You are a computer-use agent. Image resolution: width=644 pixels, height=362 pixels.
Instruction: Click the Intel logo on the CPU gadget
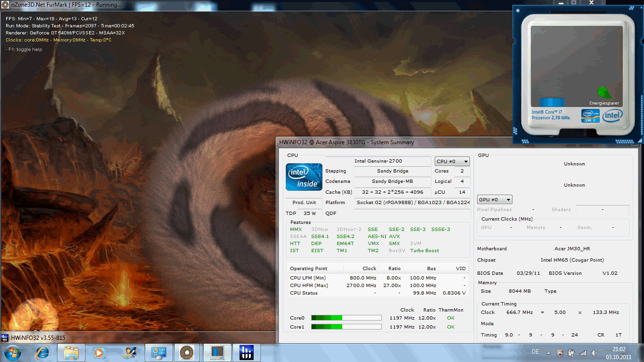612,115
